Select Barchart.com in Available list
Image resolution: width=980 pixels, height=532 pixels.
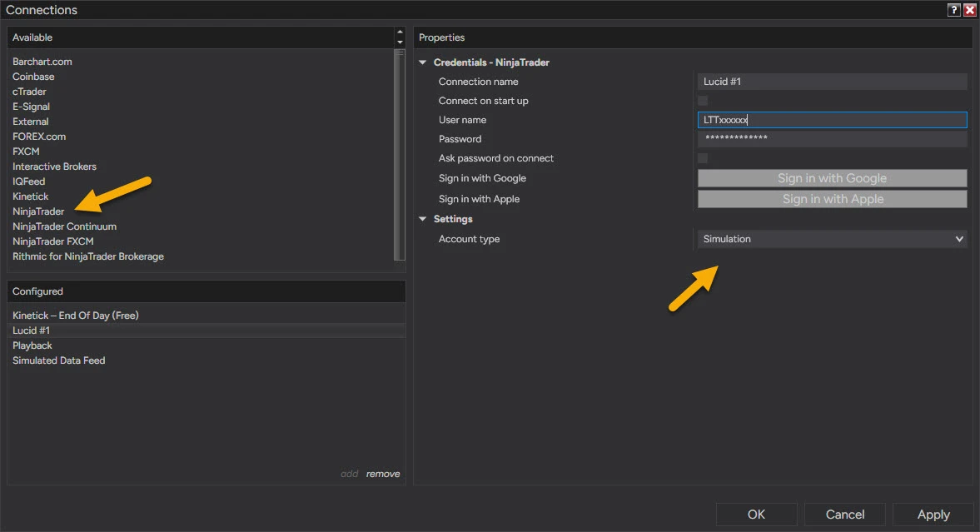click(x=42, y=62)
